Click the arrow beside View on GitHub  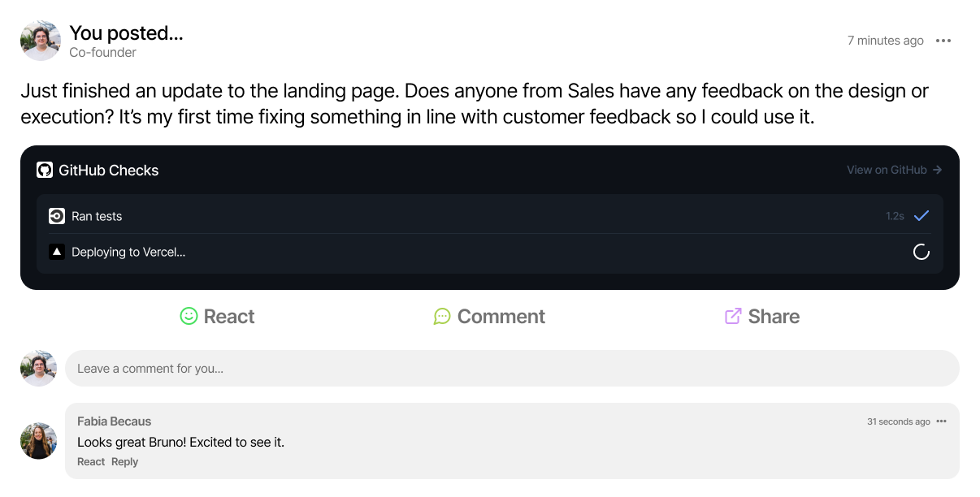click(x=937, y=170)
